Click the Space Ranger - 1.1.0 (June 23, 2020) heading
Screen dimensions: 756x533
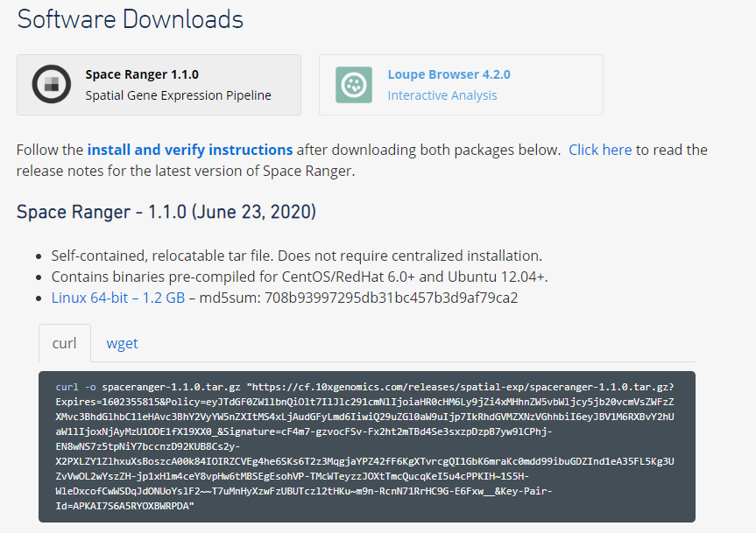pyautogui.click(x=166, y=212)
